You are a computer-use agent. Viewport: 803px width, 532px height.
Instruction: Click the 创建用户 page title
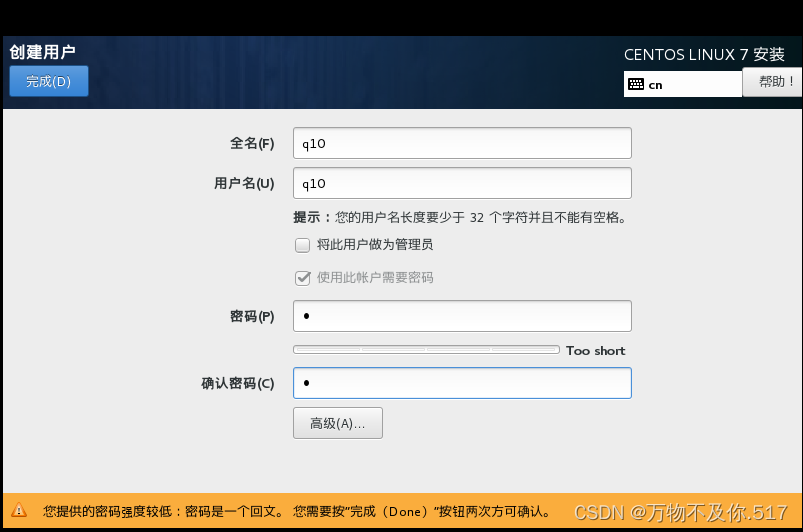click(x=43, y=52)
